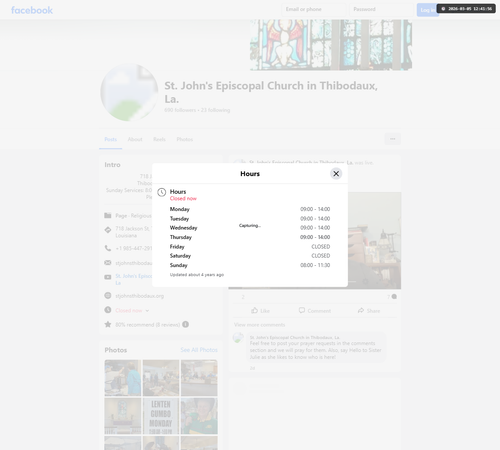Open See All Photos link

click(199, 350)
